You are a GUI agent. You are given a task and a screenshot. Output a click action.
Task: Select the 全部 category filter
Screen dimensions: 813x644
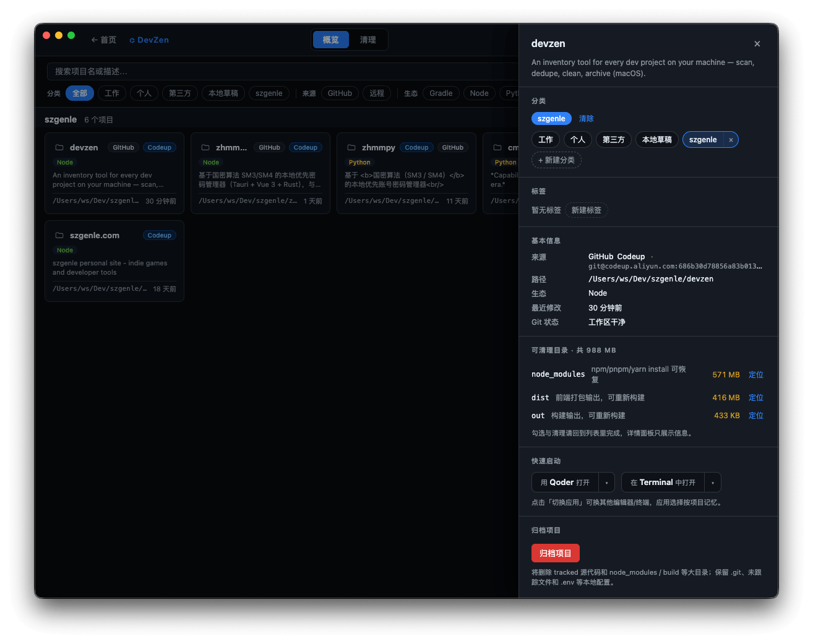[x=80, y=93]
